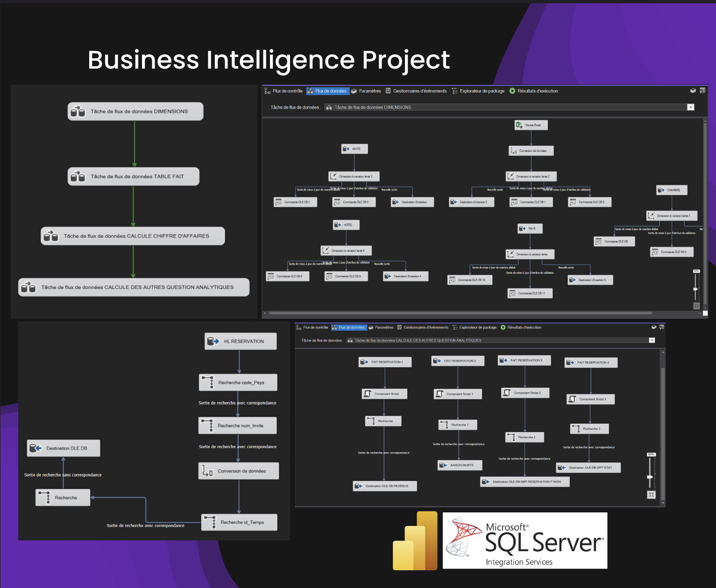
Task: Click the 80% zoom slider handle
Action: tap(650, 477)
